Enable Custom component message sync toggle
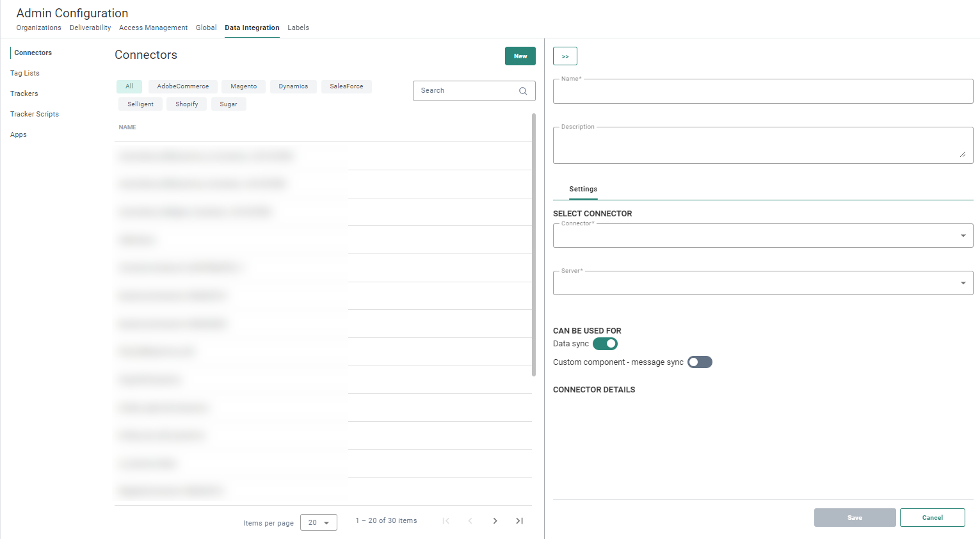Viewport: 980px width, 539px height. point(700,362)
